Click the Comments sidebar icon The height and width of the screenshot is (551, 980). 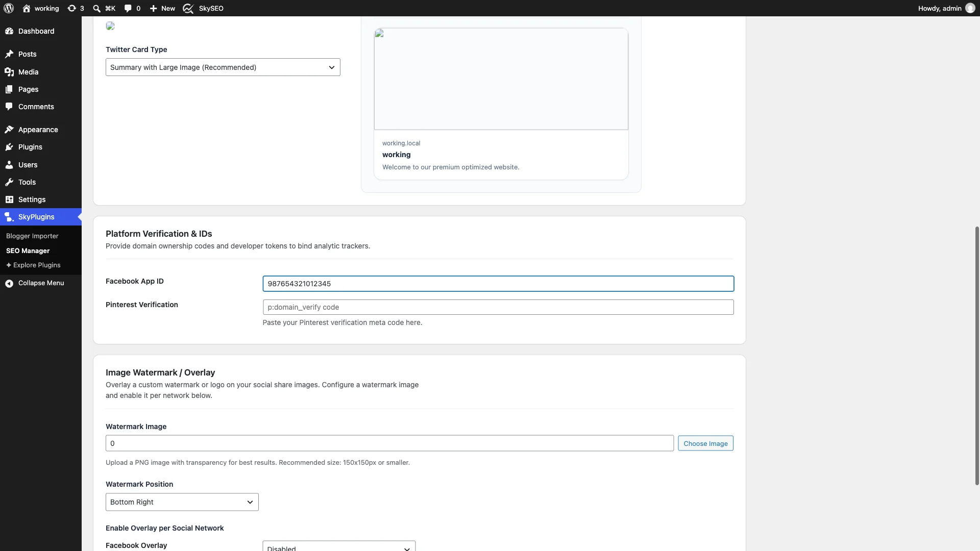(9, 107)
